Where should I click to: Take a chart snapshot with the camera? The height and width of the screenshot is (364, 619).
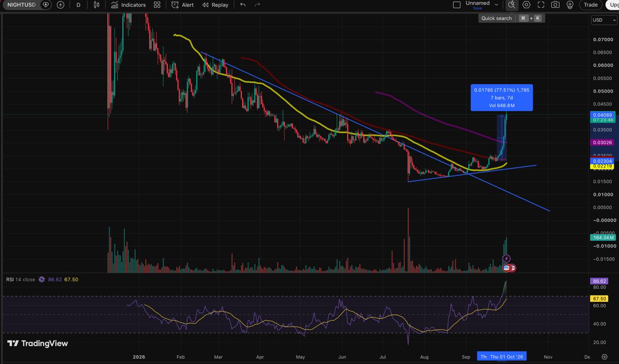[x=556, y=5]
